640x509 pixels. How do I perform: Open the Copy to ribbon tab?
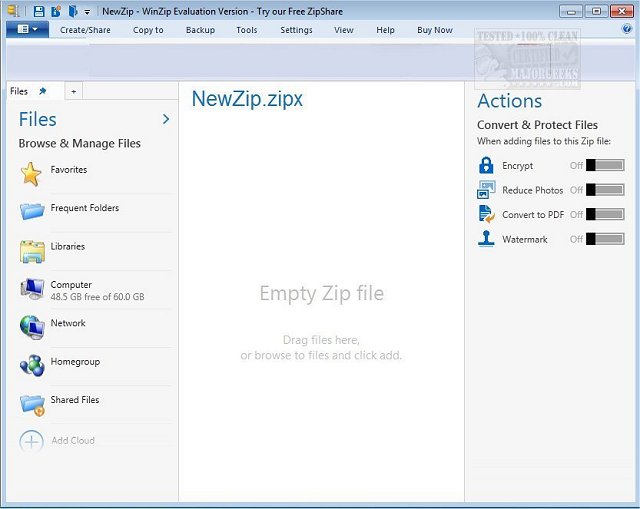tap(148, 30)
